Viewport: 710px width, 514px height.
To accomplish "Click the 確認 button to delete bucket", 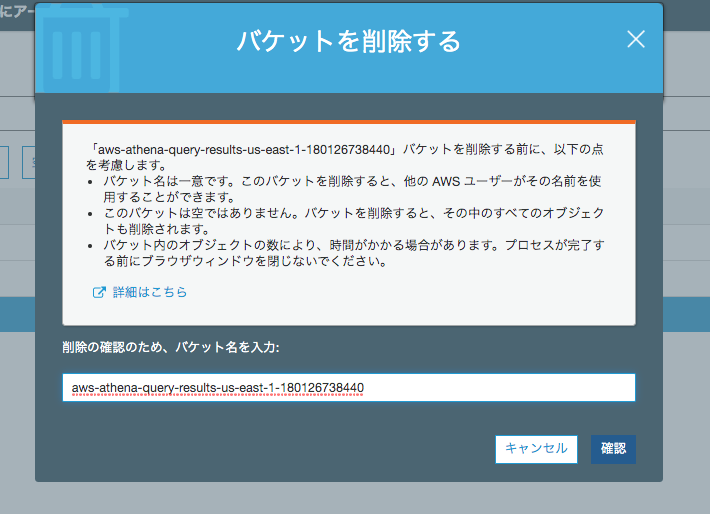I will tap(613, 449).
